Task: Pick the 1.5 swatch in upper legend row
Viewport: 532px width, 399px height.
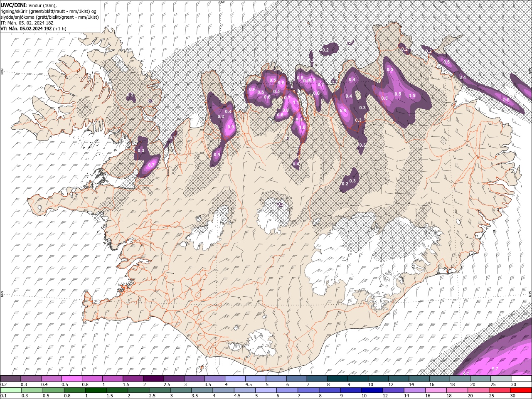Action: click(133, 379)
